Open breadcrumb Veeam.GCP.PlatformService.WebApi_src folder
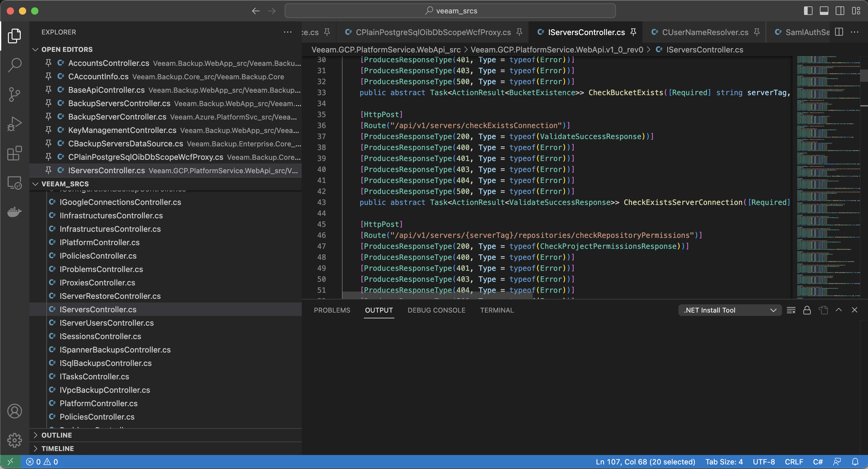868x469 pixels. 386,50
